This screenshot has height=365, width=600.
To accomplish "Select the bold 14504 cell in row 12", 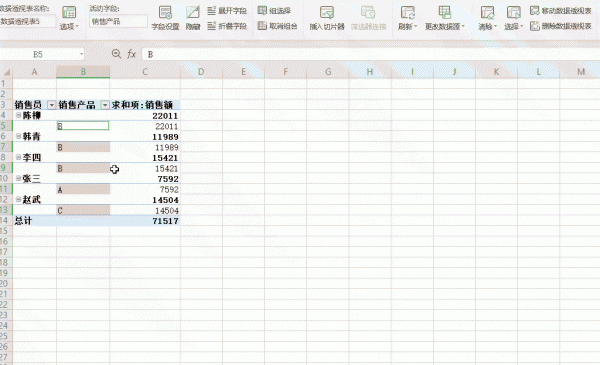I will coord(145,200).
